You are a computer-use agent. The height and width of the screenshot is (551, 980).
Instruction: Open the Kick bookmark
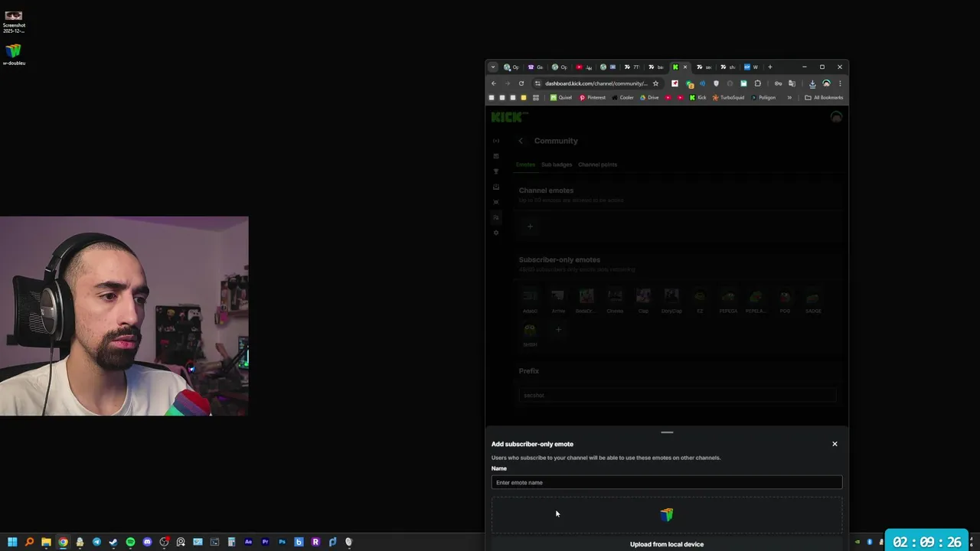[697, 97]
